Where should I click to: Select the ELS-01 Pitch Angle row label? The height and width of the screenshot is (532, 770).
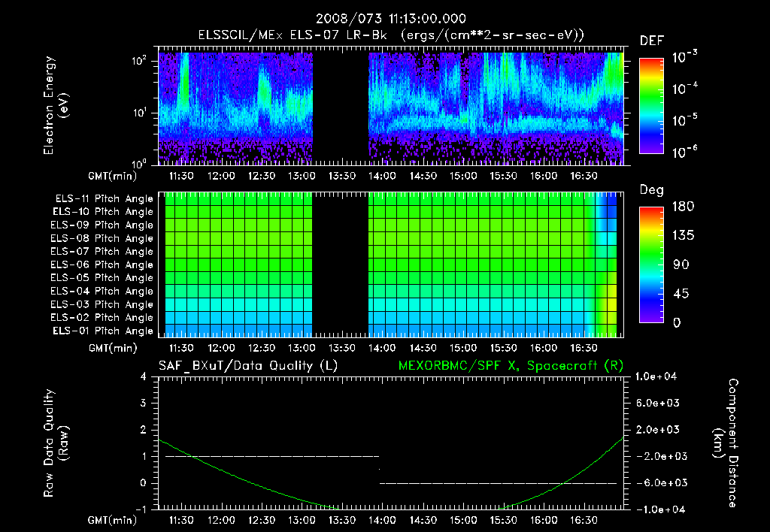(x=103, y=331)
